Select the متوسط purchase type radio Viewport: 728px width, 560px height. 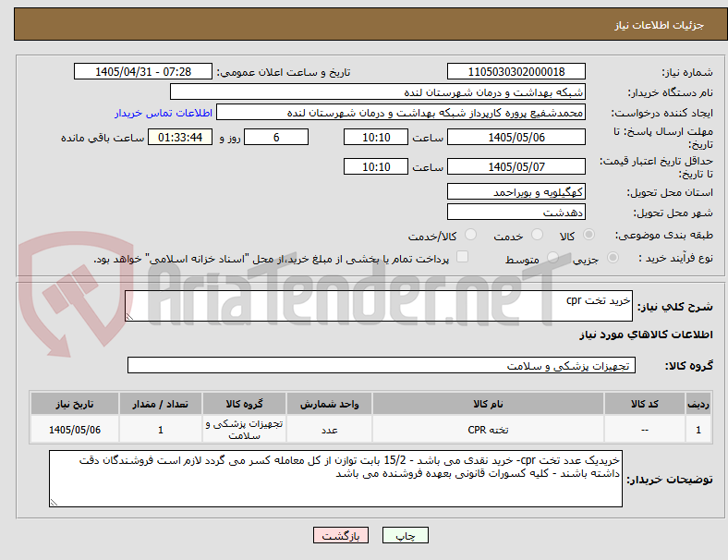click(552, 257)
